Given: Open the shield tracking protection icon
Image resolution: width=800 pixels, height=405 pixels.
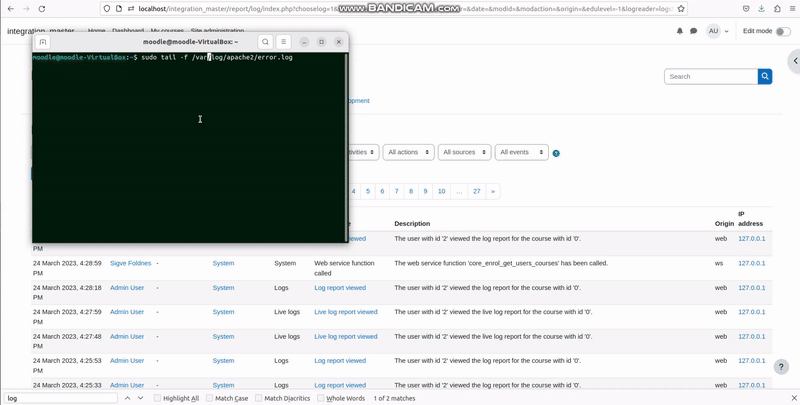Looking at the screenshot, I should (x=107, y=9).
